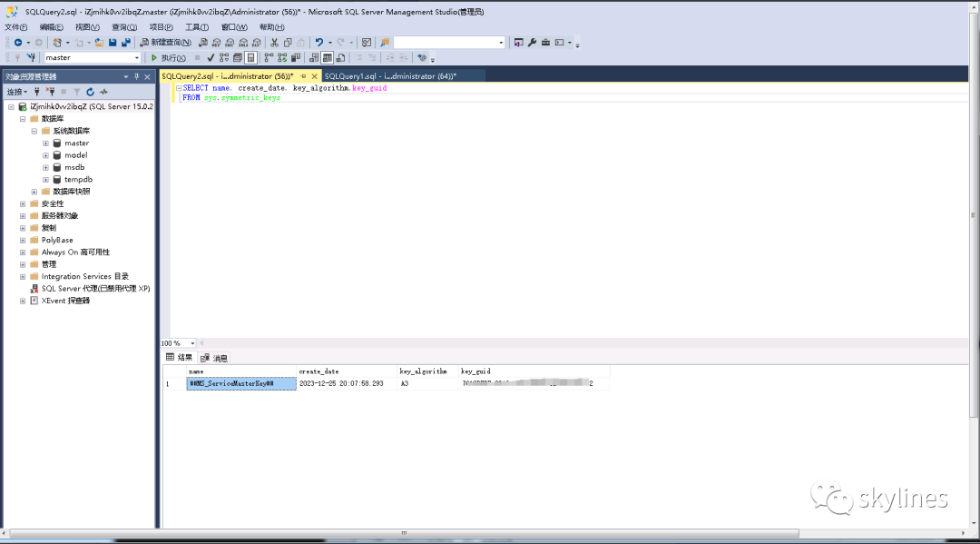Toggle the Results to Text option
Screen dimensions: 980x544
pyautogui.click(x=314, y=57)
